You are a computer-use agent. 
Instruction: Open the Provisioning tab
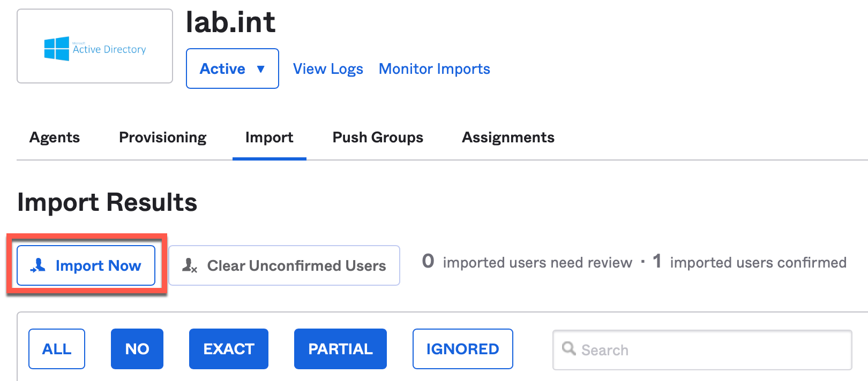pos(162,138)
